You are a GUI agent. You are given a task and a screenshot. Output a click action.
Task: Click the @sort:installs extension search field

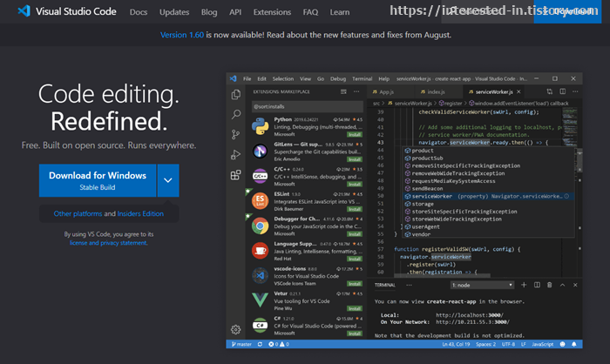[308, 106]
